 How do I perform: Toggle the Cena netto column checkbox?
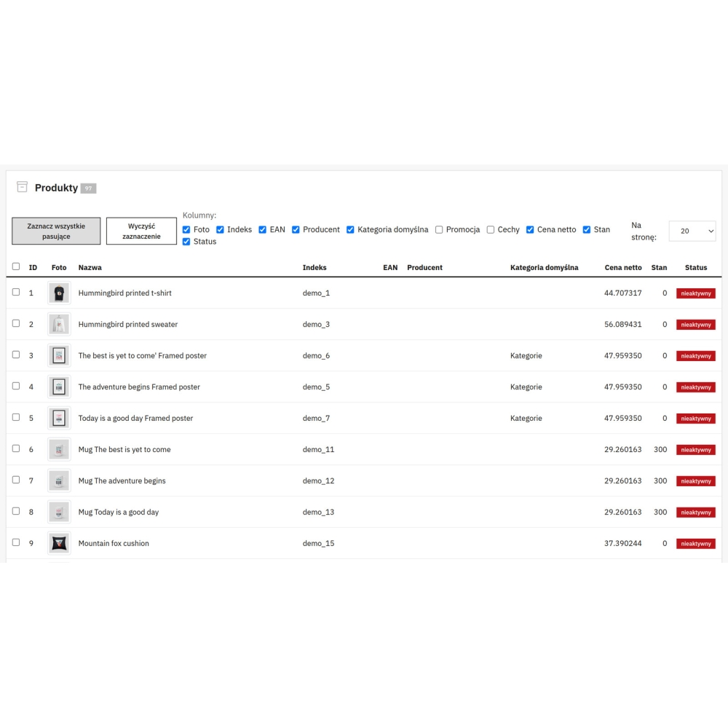click(x=530, y=230)
